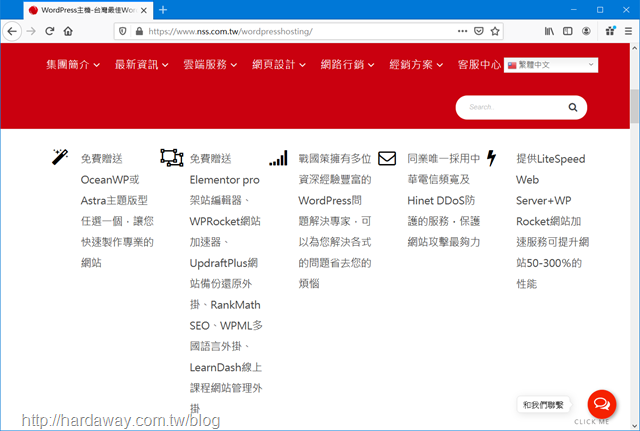Open the red chat bubble button
The width and height of the screenshot is (640, 431).
click(x=602, y=404)
